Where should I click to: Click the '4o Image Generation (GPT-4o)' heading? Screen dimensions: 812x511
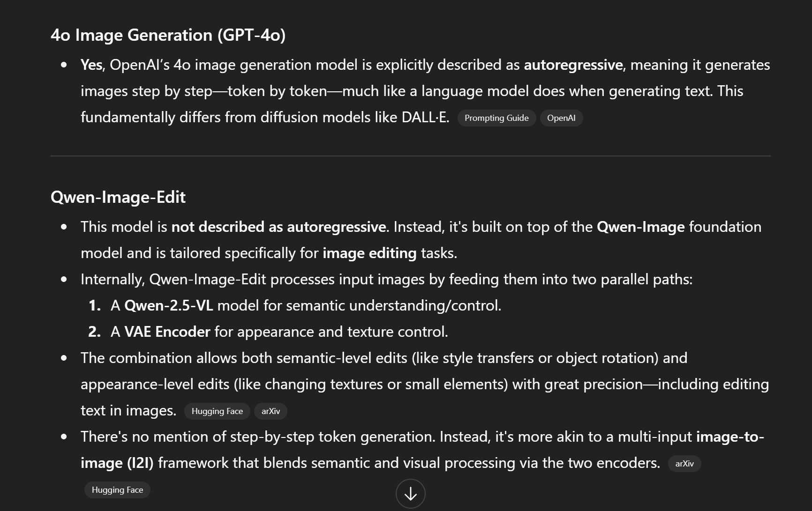[x=168, y=35]
